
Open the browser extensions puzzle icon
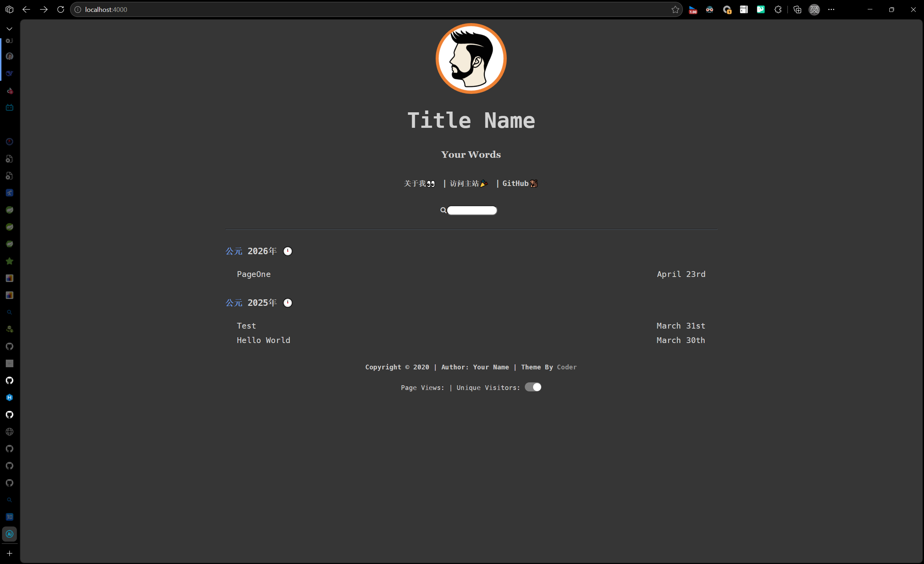click(x=778, y=9)
